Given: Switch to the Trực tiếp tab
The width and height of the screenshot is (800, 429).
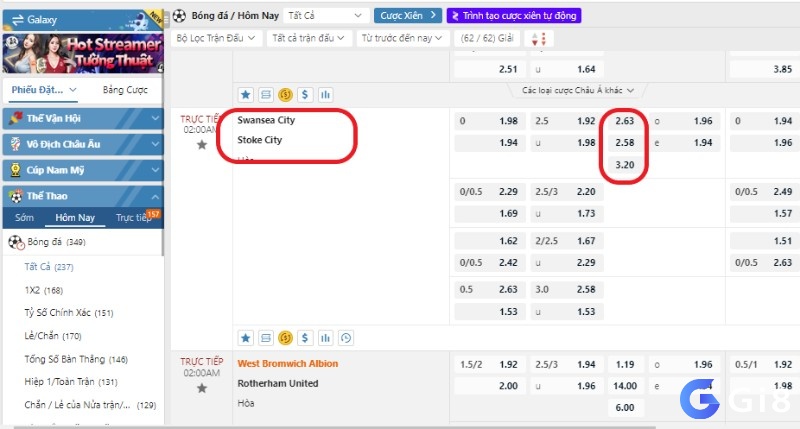Looking at the screenshot, I should pyautogui.click(x=134, y=218).
